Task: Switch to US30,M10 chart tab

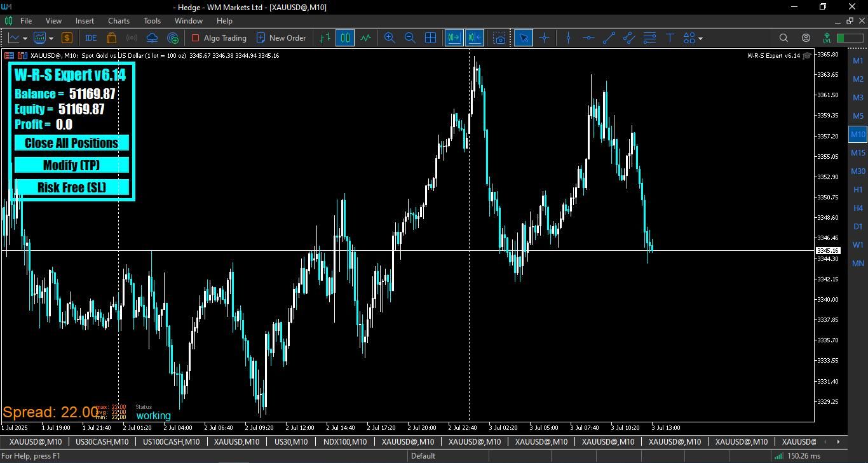Action: 291,441
